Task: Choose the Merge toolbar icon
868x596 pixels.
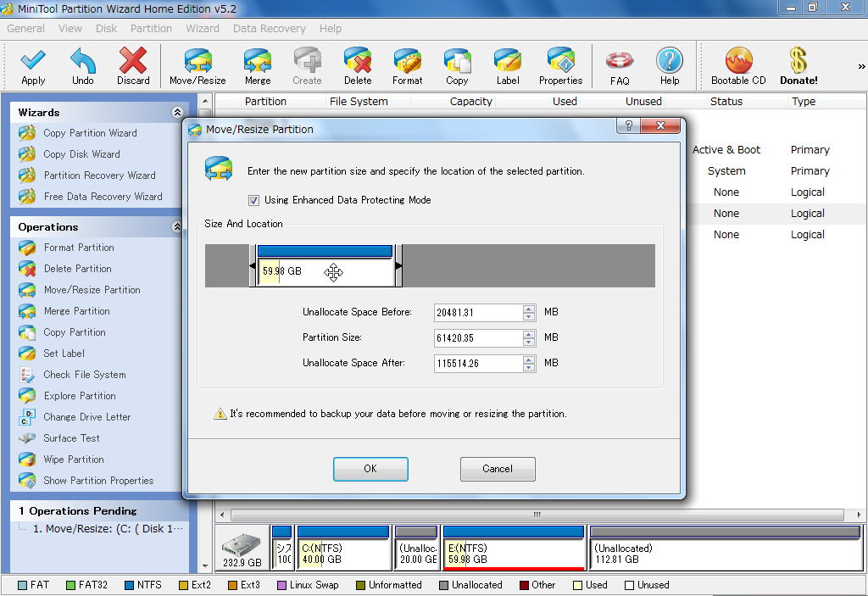Action: pyautogui.click(x=258, y=66)
